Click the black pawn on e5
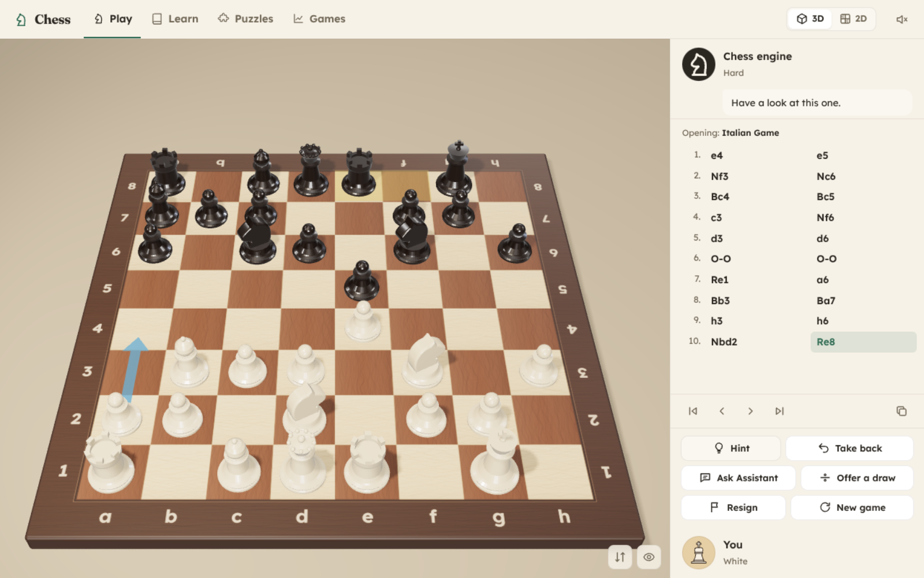Image resolution: width=924 pixels, height=578 pixels. coord(362,281)
